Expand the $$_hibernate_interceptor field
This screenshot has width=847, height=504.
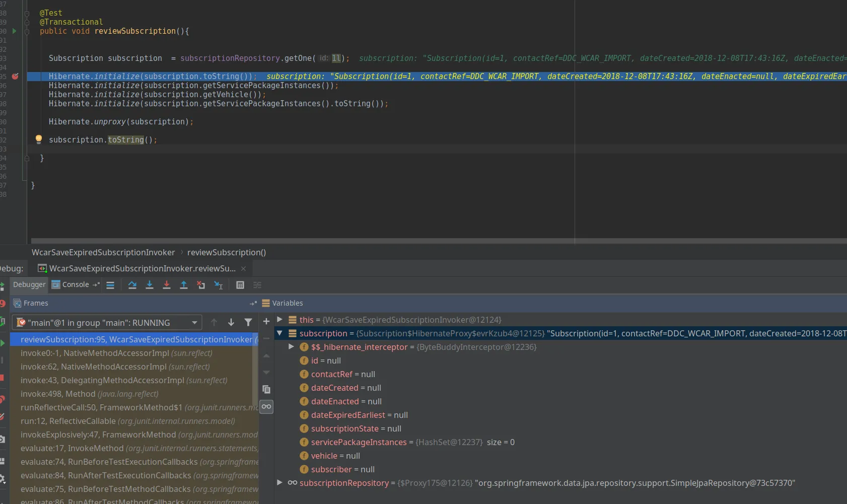(291, 347)
